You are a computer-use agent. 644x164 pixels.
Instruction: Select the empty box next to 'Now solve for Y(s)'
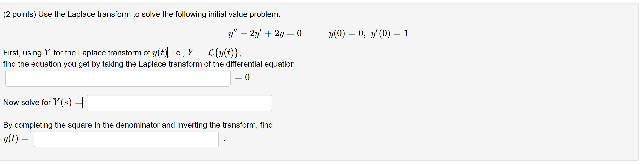pyautogui.click(x=179, y=103)
